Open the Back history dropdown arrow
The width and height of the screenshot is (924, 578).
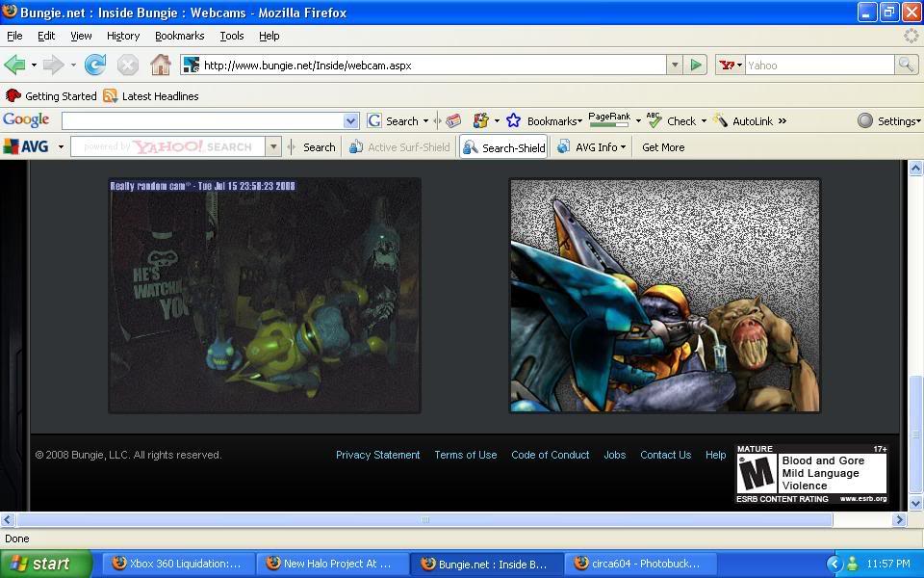tap(34, 65)
